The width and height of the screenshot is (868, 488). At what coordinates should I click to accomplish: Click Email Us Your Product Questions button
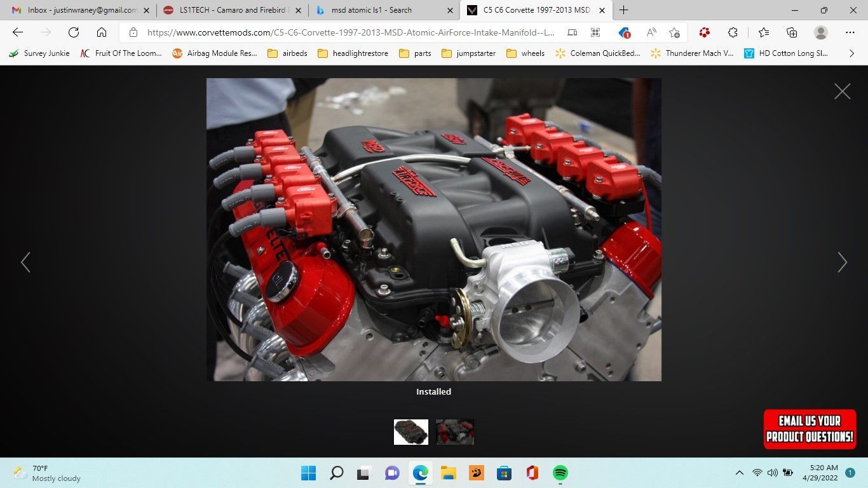point(810,429)
